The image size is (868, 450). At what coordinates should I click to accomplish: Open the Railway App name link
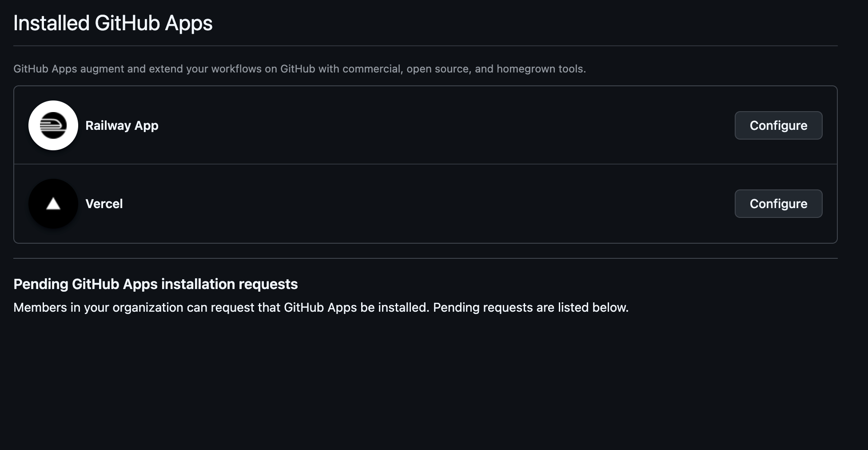(122, 125)
